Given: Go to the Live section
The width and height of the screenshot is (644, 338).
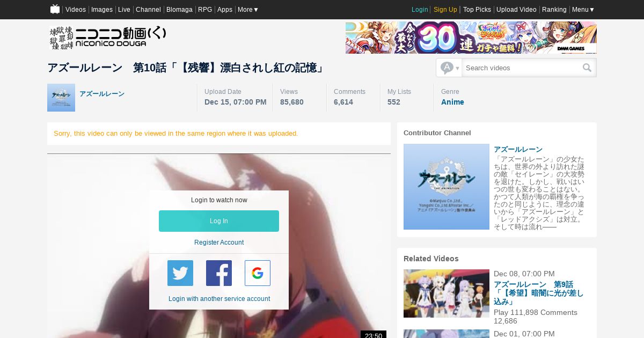Looking at the screenshot, I should tap(124, 10).
